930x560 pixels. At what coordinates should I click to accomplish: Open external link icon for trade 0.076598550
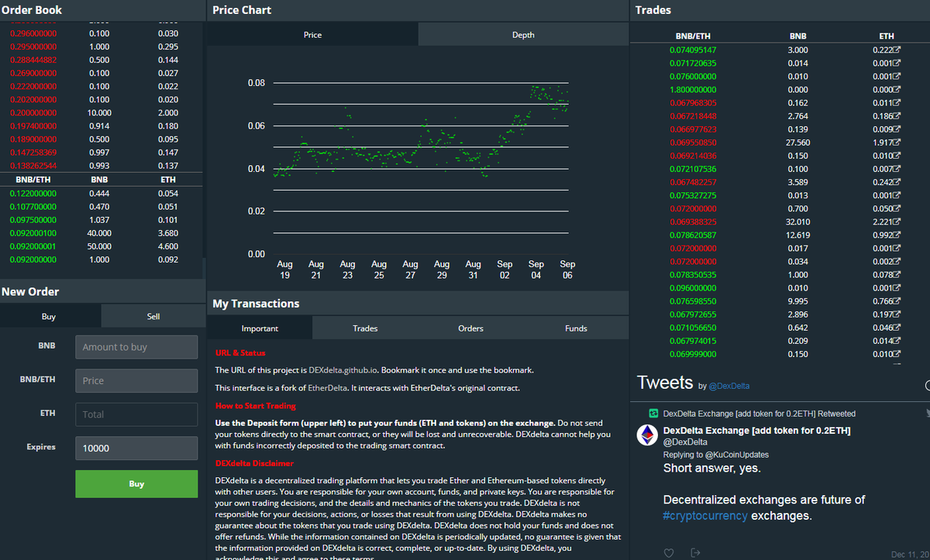click(897, 301)
